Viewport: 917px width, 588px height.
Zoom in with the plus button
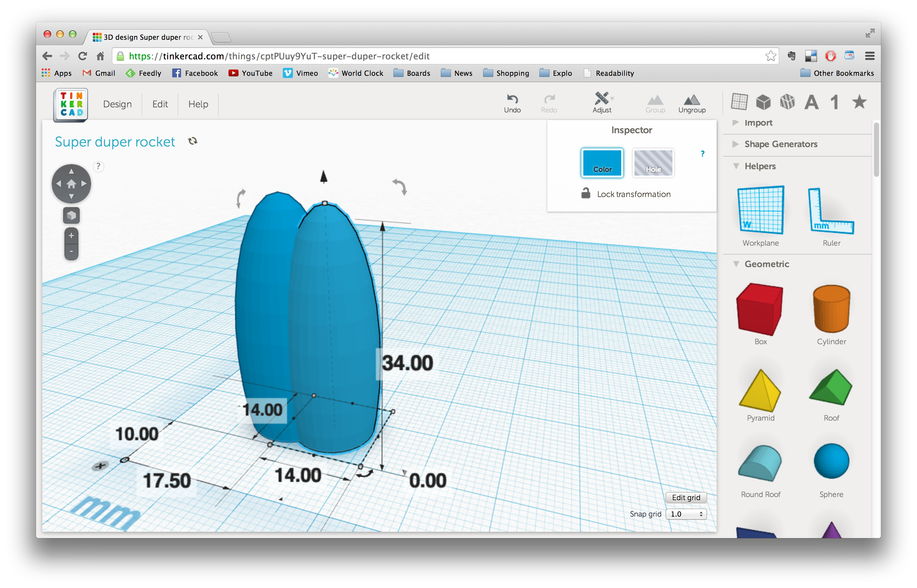(71, 236)
